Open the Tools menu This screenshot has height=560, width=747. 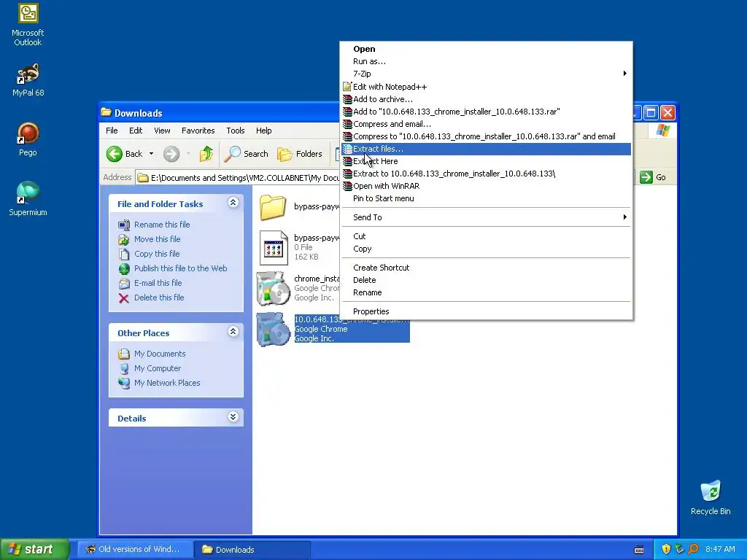coord(236,131)
